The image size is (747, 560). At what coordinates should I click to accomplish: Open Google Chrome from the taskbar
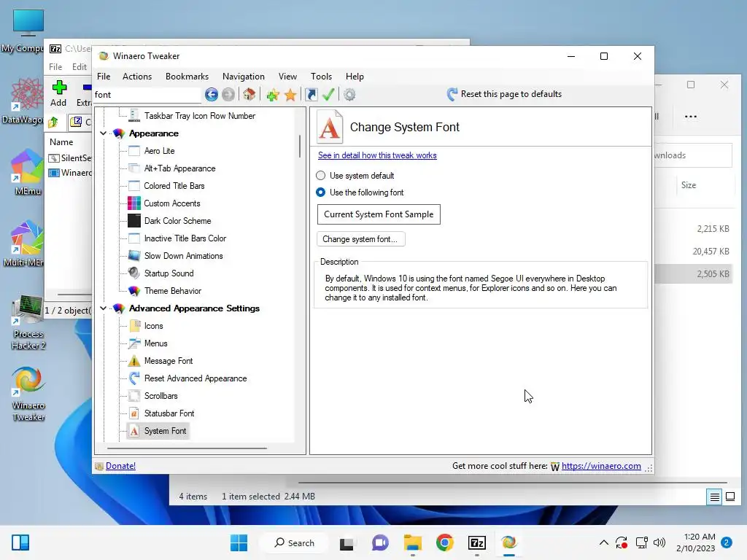point(444,542)
